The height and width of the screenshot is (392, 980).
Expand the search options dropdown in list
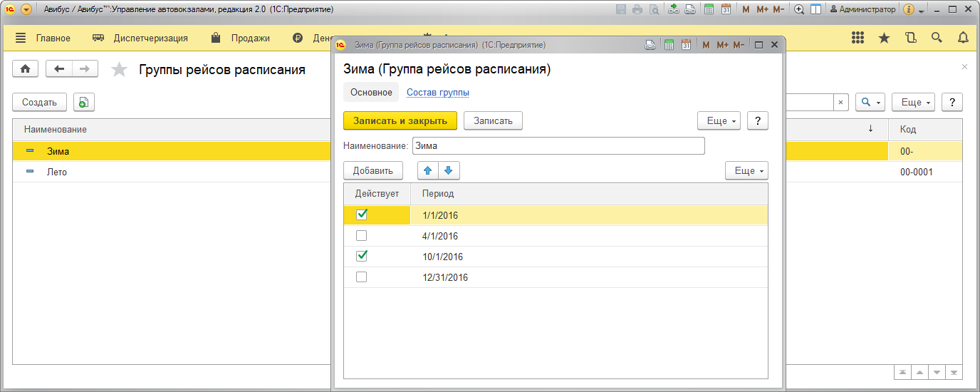point(870,103)
